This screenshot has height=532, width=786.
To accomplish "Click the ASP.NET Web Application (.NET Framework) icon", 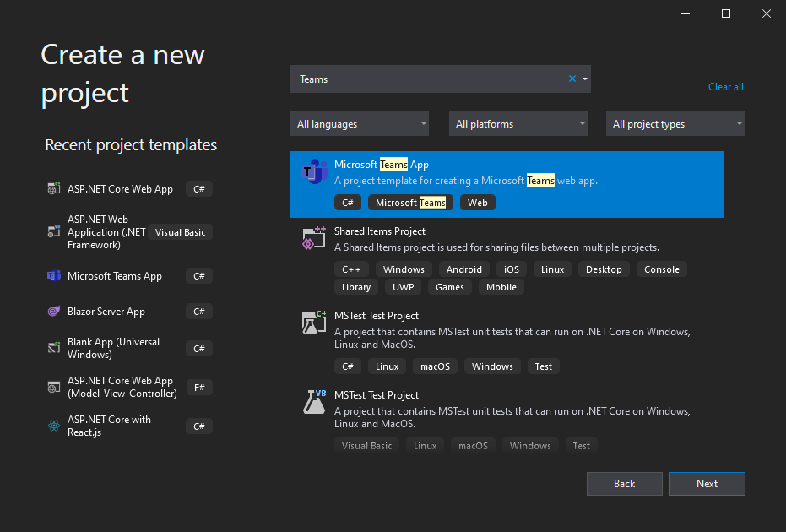I will tap(54, 231).
